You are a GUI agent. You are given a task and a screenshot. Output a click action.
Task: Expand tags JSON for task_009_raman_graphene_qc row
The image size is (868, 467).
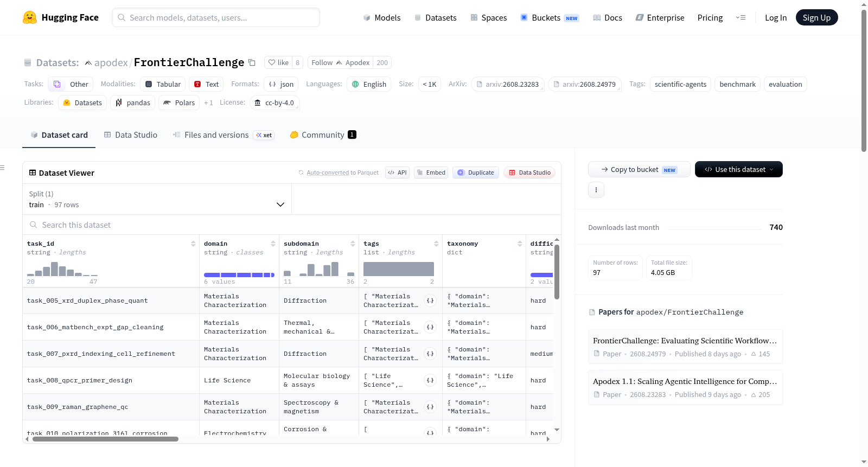pos(430,407)
